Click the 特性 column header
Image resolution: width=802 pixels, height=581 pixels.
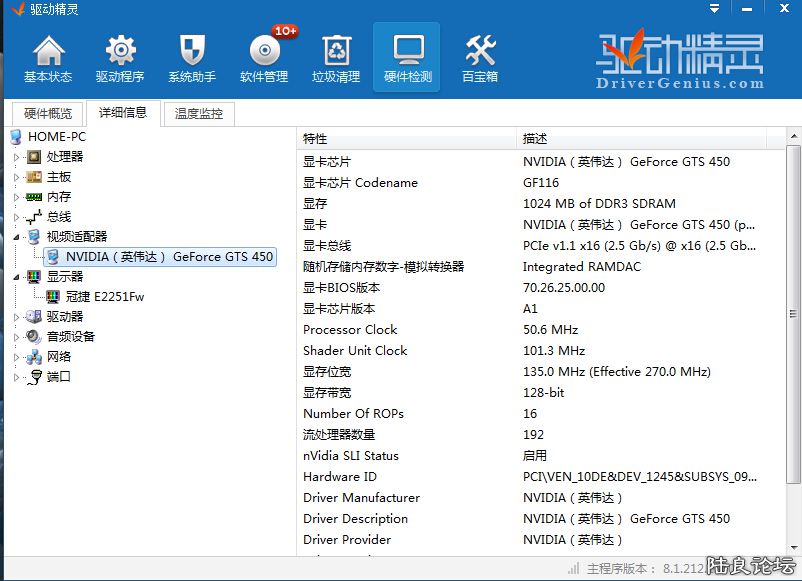408,139
